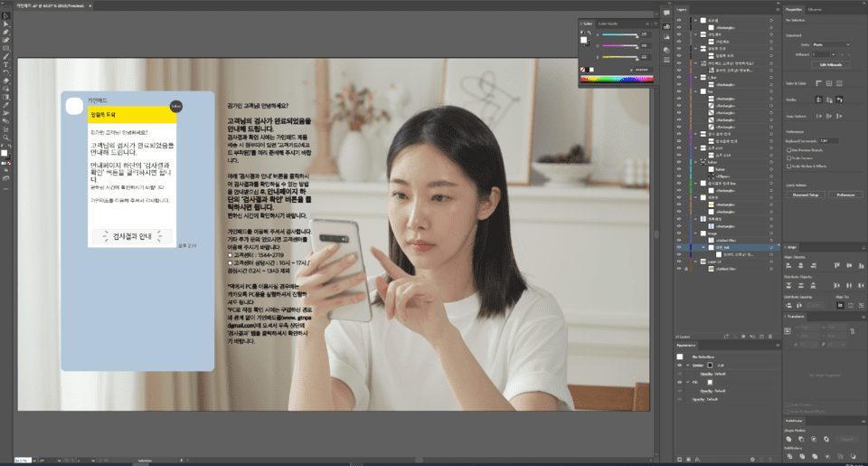868x466 pixels.
Task: Collapse the Layer 13 layer
Action: 695,262
